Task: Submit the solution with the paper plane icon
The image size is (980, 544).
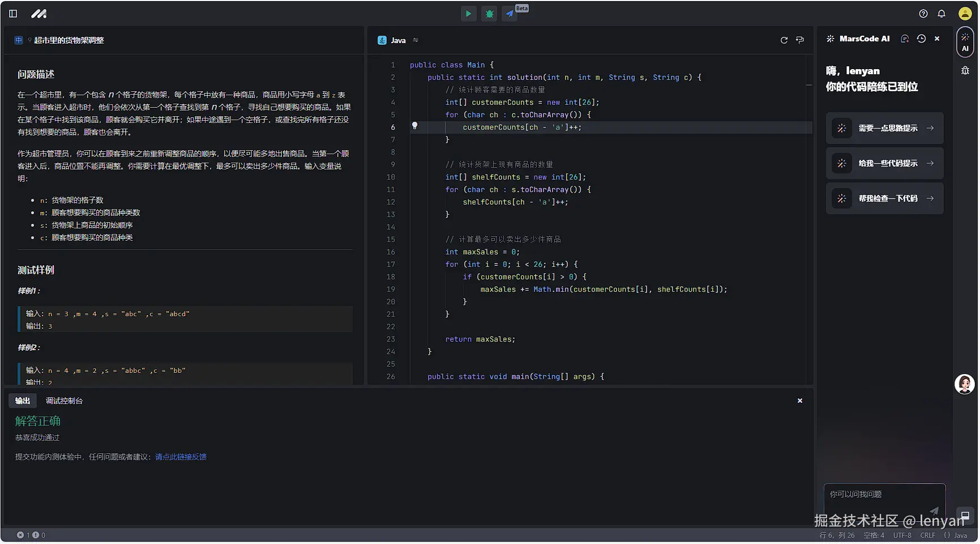Action: 510,14
